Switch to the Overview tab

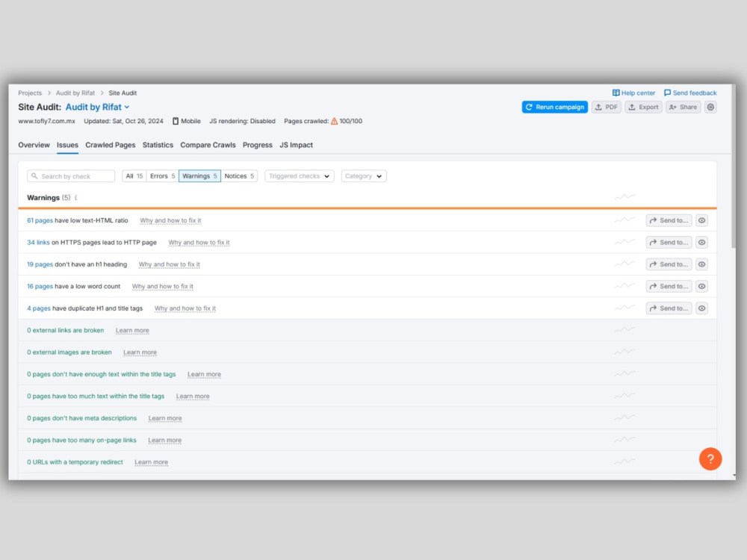[x=34, y=146]
